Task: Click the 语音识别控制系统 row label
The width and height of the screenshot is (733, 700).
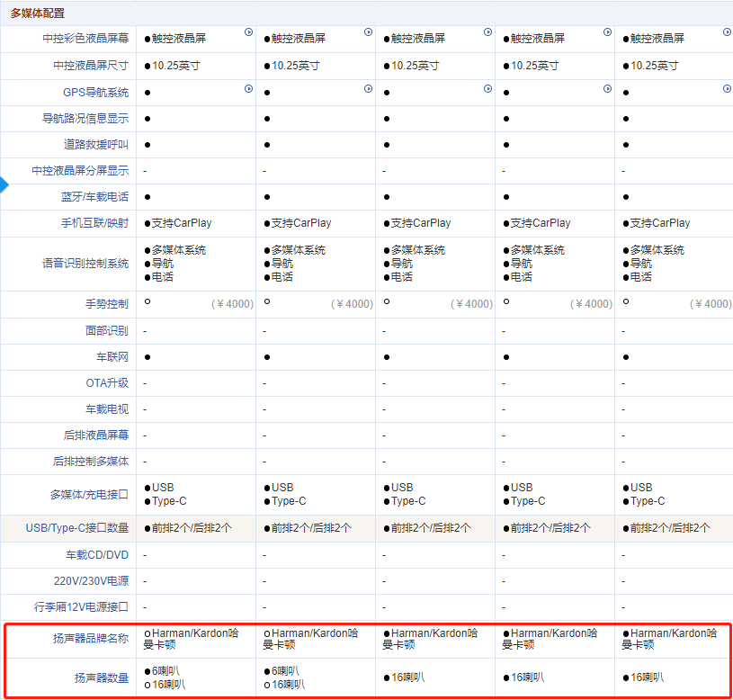Action: coord(85,264)
